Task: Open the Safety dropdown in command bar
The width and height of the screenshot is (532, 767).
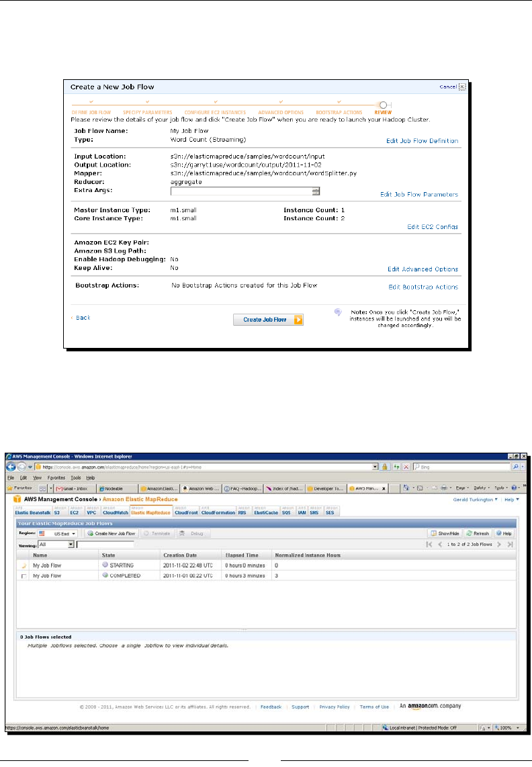Action: pos(482,488)
